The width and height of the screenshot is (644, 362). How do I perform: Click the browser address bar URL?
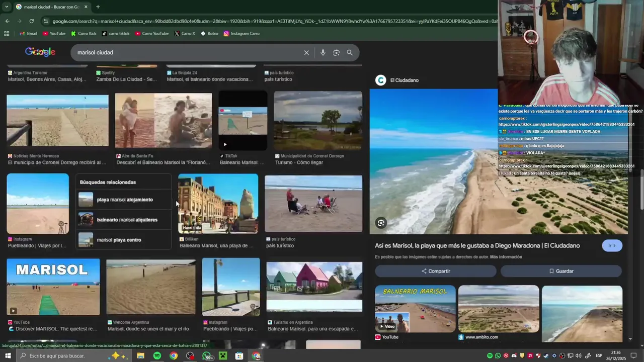coord(274,21)
